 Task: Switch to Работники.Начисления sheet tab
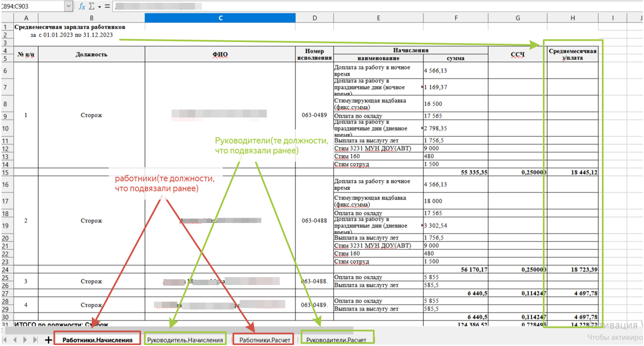(97, 340)
